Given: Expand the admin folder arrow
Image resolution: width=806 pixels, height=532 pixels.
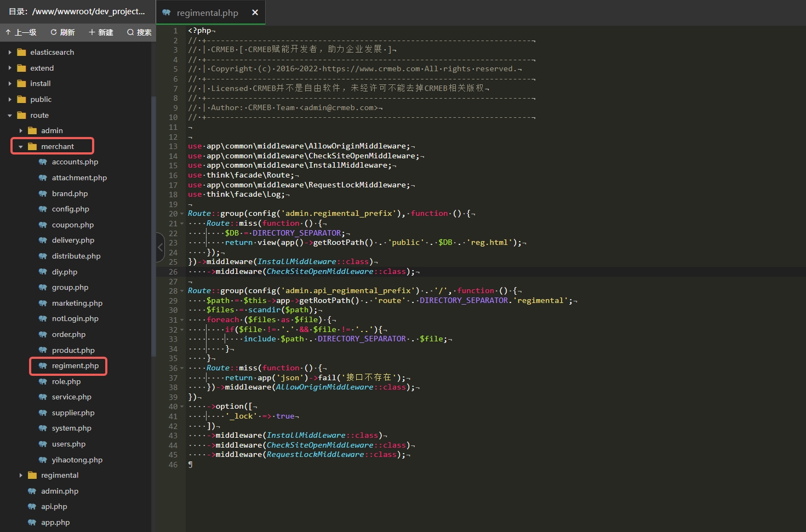Looking at the screenshot, I should (21, 130).
